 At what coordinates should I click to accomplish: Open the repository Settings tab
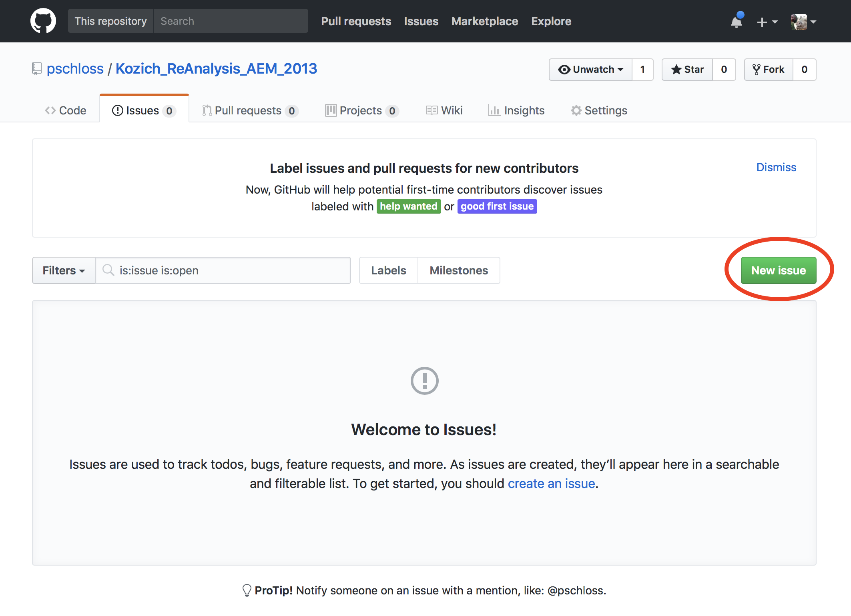[599, 110]
